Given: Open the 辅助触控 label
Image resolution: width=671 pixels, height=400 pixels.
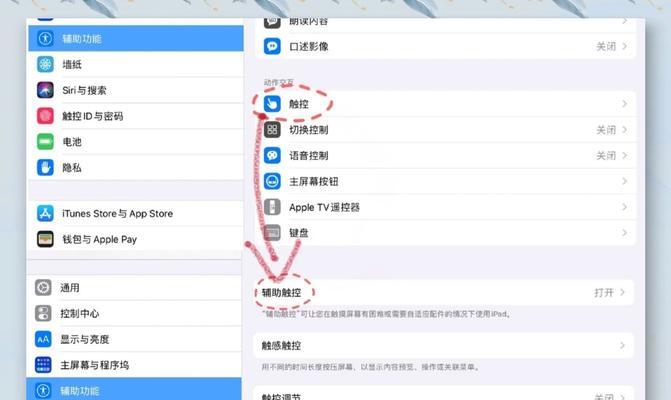Looking at the screenshot, I should pyautogui.click(x=281, y=293).
